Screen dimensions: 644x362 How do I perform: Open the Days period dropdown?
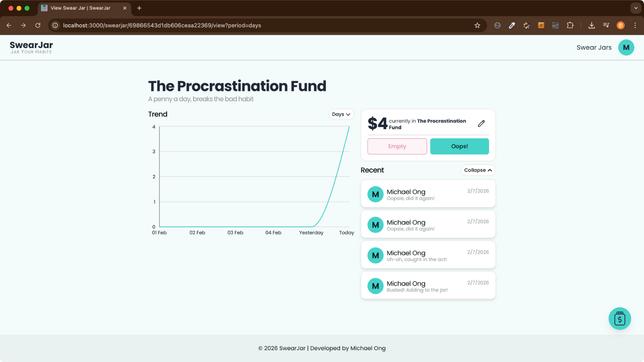(x=341, y=114)
